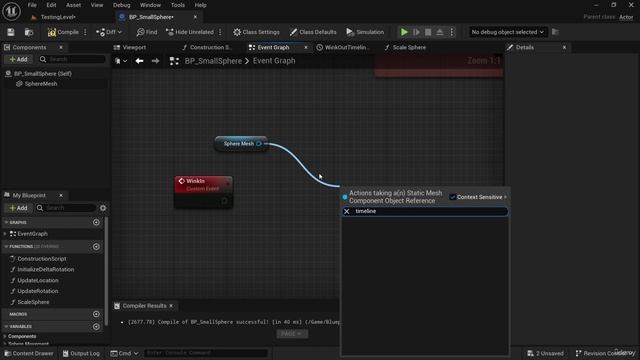Close the Compiler Results tab
This screenshot has height=360, width=640.
pos(171,306)
